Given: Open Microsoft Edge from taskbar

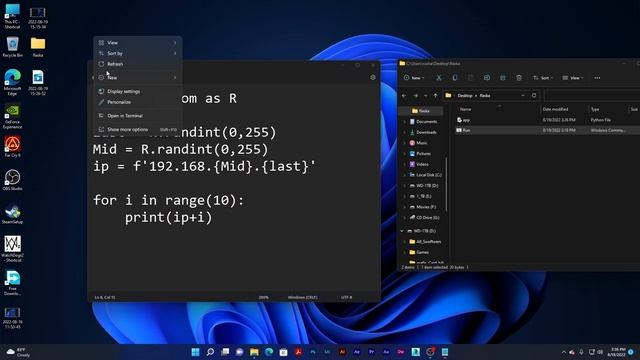Looking at the screenshot, I should [x=269, y=352].
